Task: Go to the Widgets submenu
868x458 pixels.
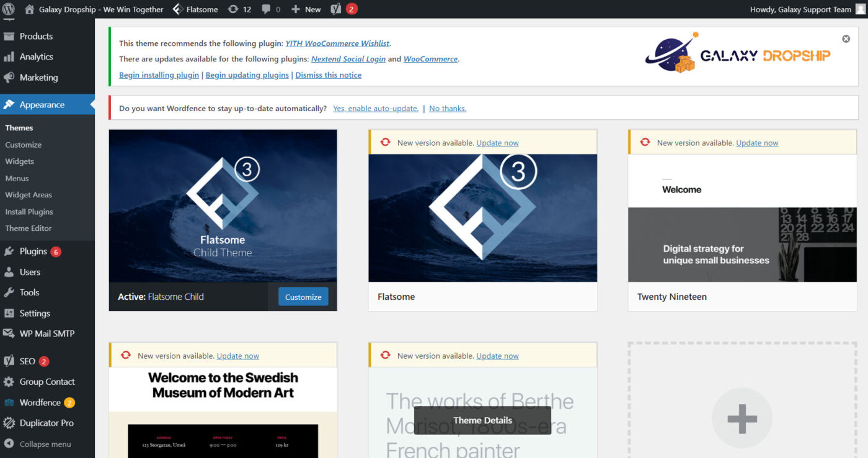Action: (x=19, y=161)
